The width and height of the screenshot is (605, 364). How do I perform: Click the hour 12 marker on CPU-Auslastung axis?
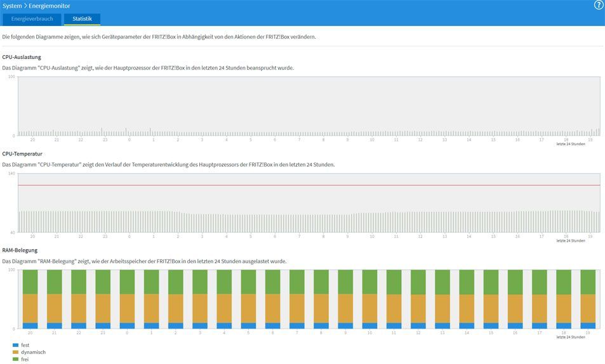pyautogui.click(x=420, y=140)
